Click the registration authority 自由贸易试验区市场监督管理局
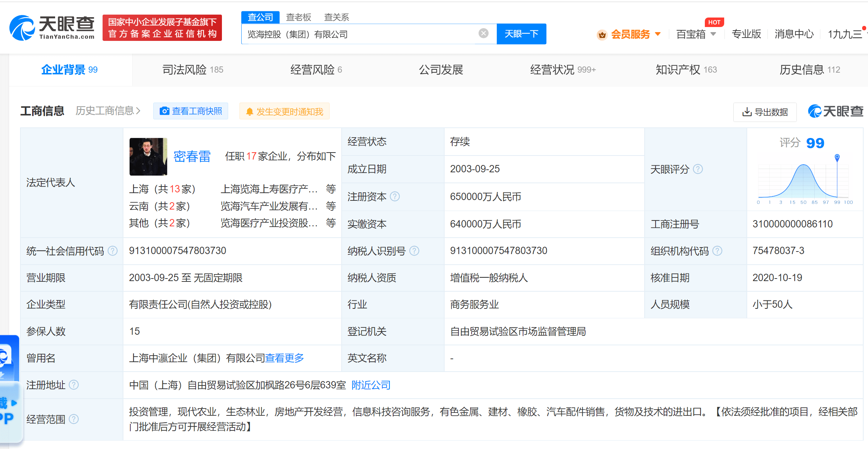The height and width of the screenshot is (449, 868). click(518, 331)
